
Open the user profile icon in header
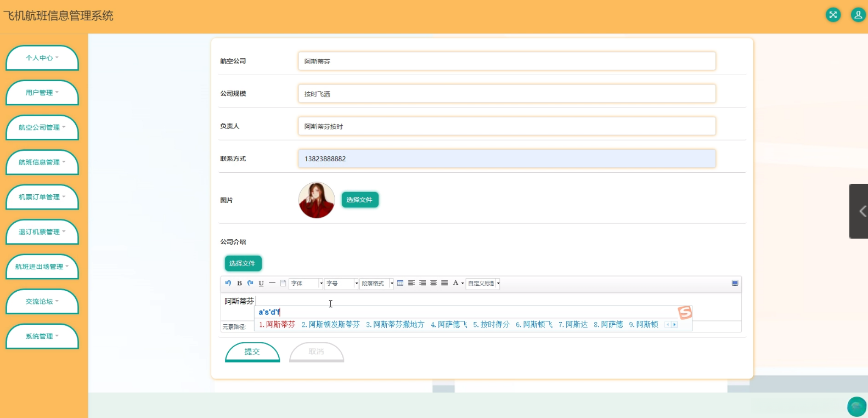pyautogui.click(x=858, y=15)
